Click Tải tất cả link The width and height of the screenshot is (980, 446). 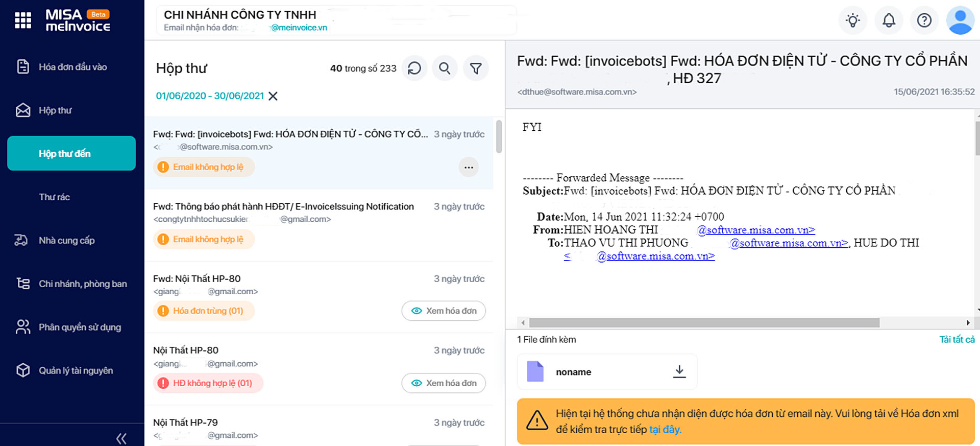pos(957,339)
